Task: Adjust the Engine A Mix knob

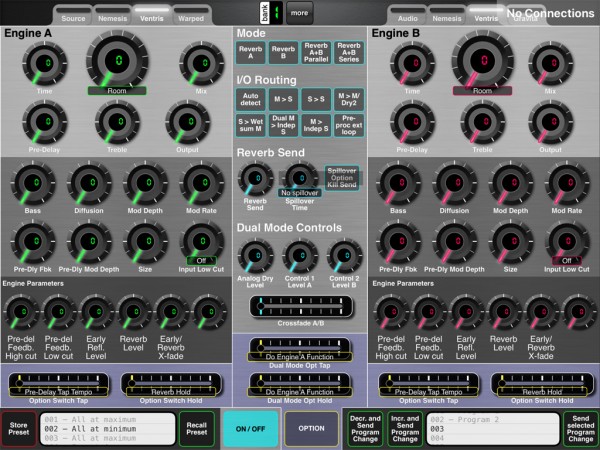Action: coord(202,64)
